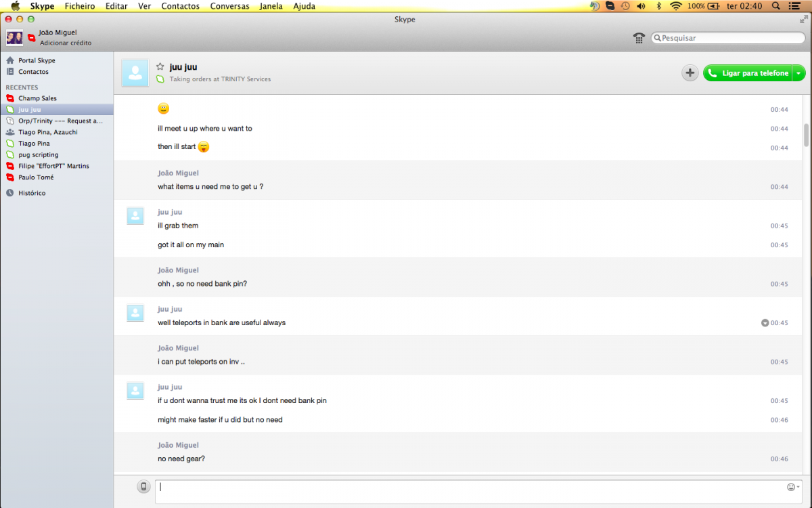Click the add people plus button
Image resolution: width=812 pixels, height=508 pixels.
click(x=690, y=73)
